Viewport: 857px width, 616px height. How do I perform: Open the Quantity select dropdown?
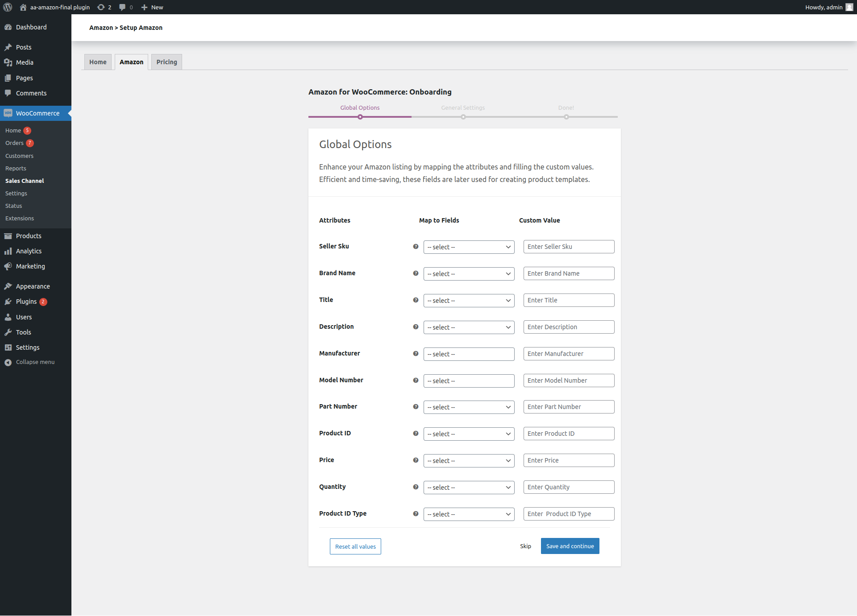[469, 488]
